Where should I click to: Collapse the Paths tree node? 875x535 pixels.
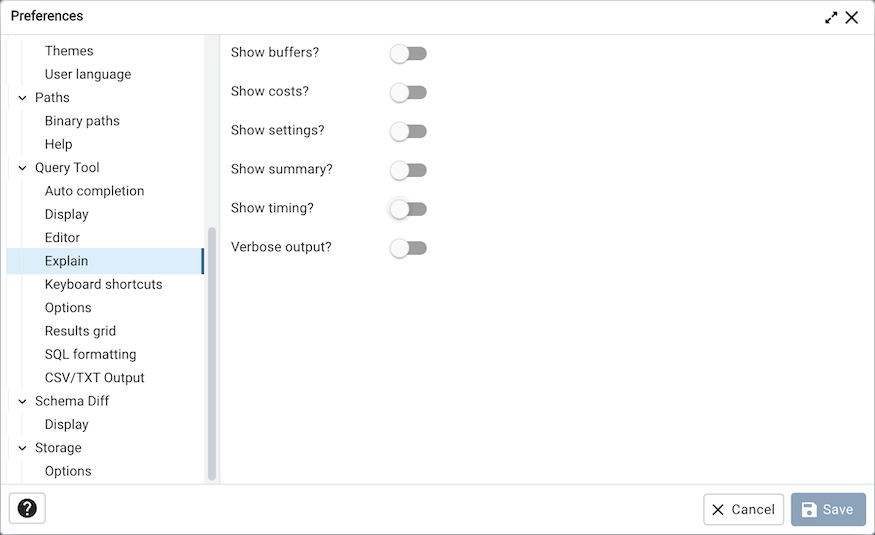[22, 98]
